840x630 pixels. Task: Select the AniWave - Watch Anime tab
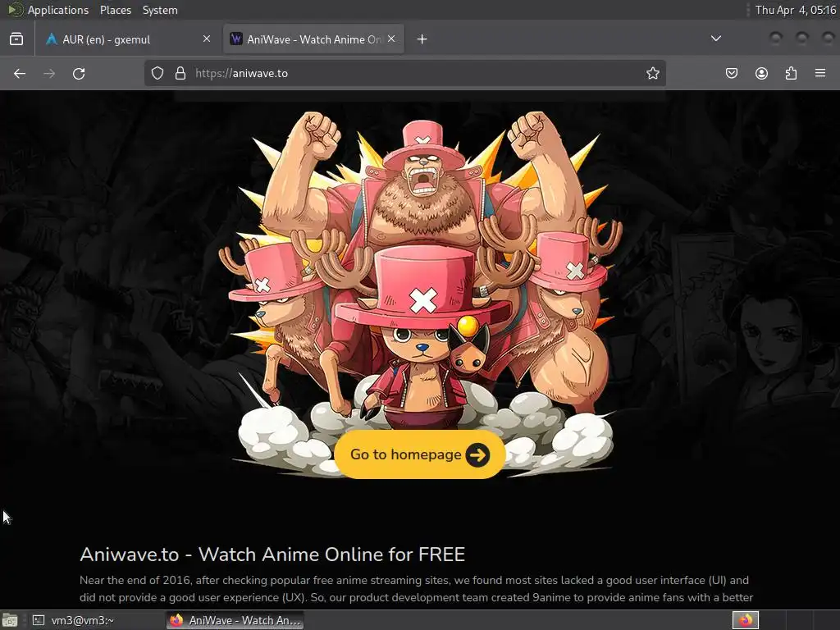(314, 39)
